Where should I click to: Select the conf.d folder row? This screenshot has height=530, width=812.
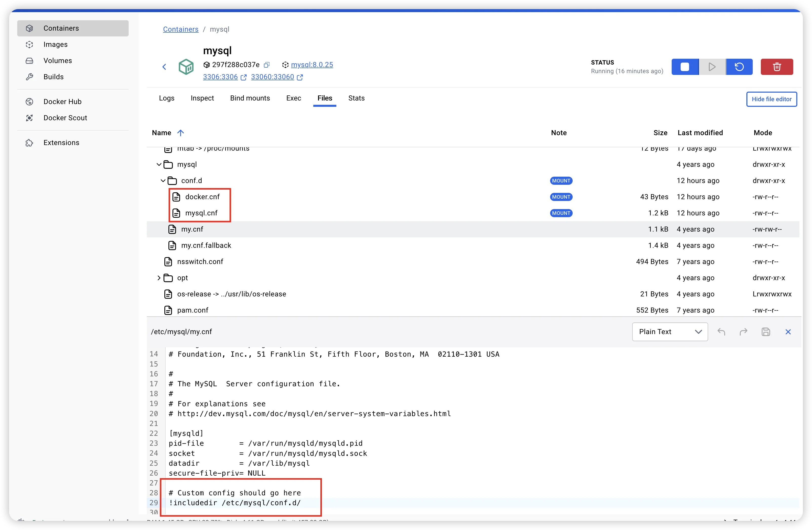pos(473,181)
